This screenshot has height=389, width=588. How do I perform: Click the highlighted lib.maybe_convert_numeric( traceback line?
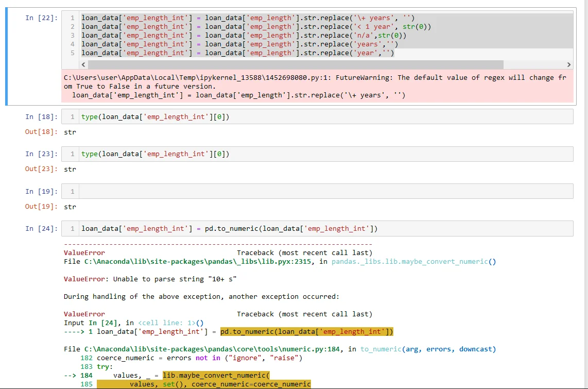pyautogui.click(x=216, y=376)
